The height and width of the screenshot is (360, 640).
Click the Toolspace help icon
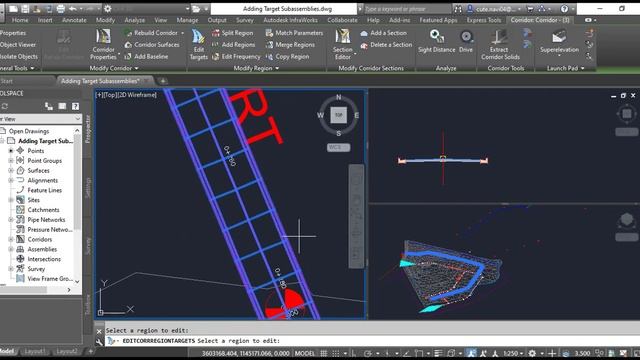click(x=76, y=106)
